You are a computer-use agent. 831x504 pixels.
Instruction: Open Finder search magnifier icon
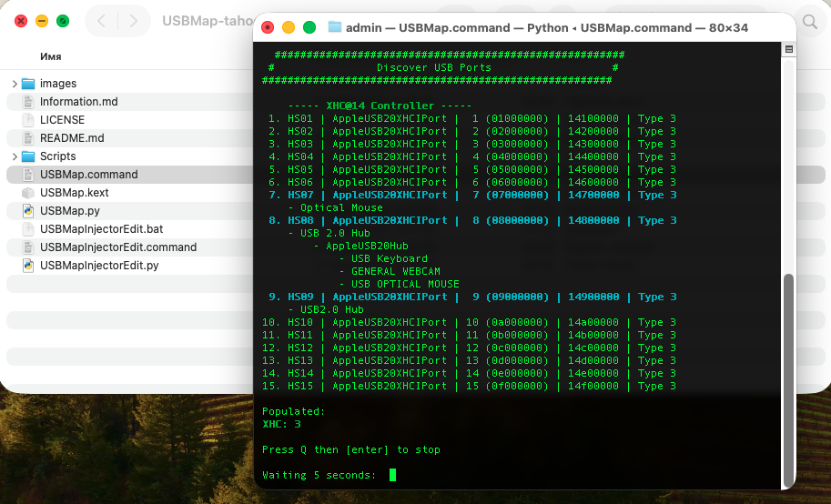(x=810, y=21)
